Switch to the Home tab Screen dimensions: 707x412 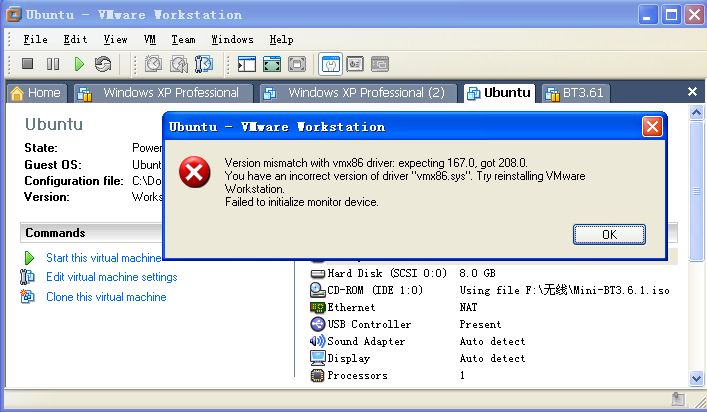36,93
